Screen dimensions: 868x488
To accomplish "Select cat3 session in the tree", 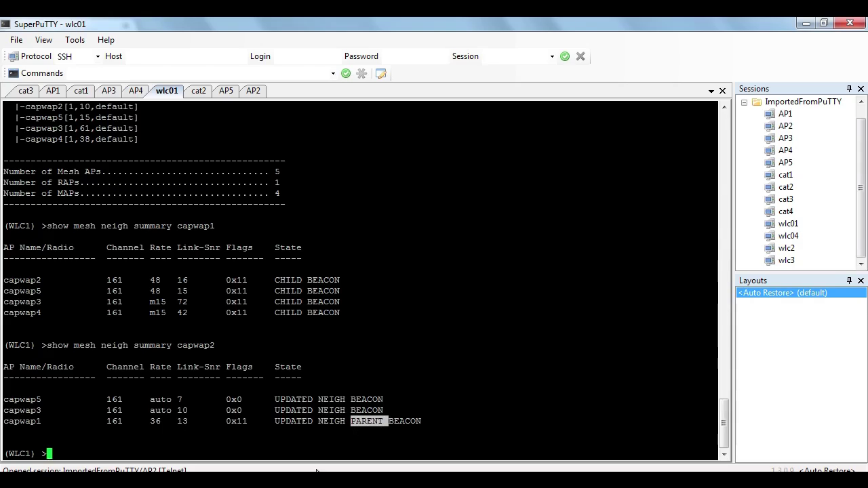I will pyautogui.click(x=785, y=199).
